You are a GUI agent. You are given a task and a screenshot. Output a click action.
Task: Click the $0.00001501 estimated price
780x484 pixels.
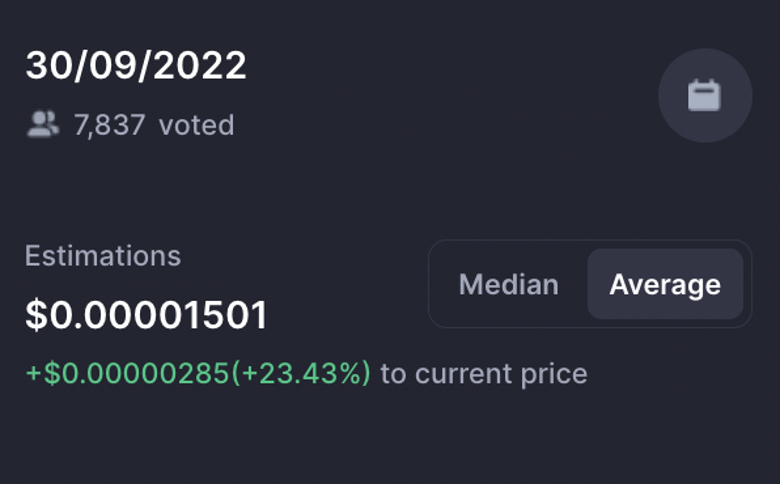click(x=146, y=316)
